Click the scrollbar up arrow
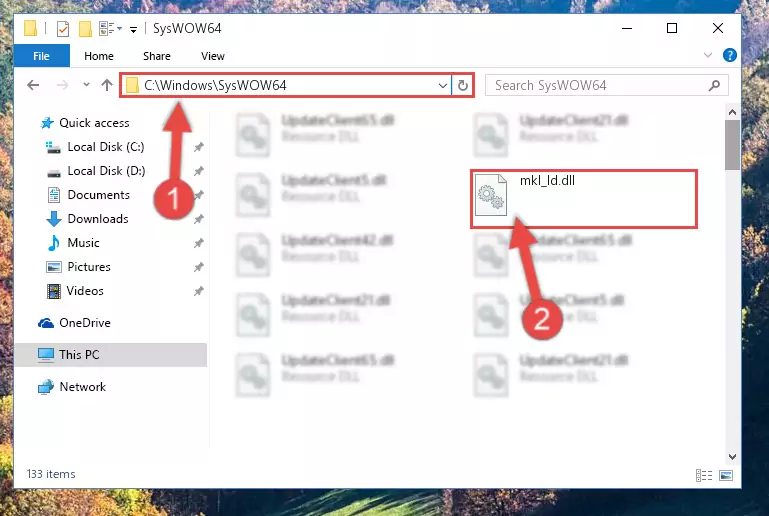769x516 pixels. (x=732, y=112)
